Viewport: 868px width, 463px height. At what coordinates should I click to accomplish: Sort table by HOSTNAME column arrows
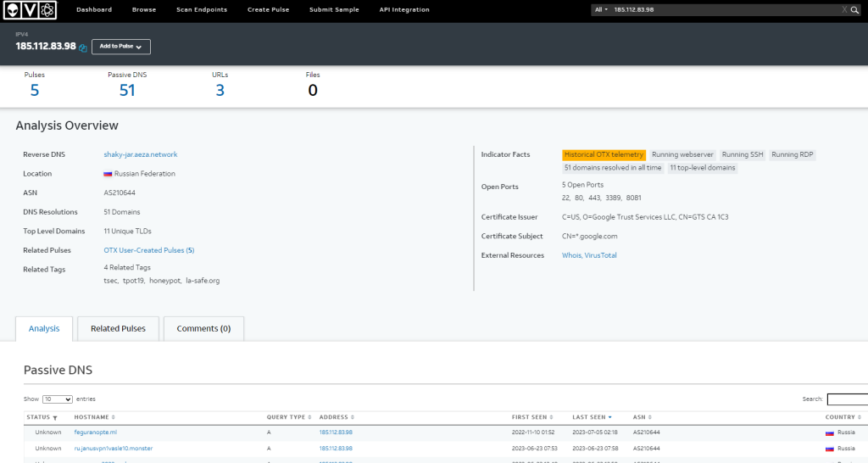point(114,417)
